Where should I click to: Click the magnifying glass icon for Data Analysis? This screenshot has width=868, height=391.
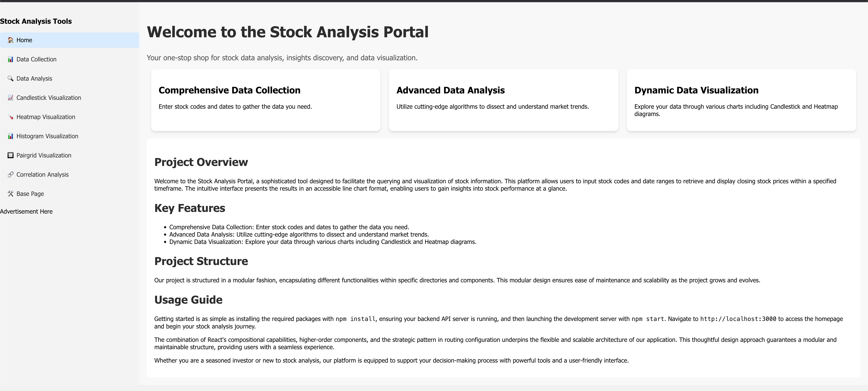(10, 78)
